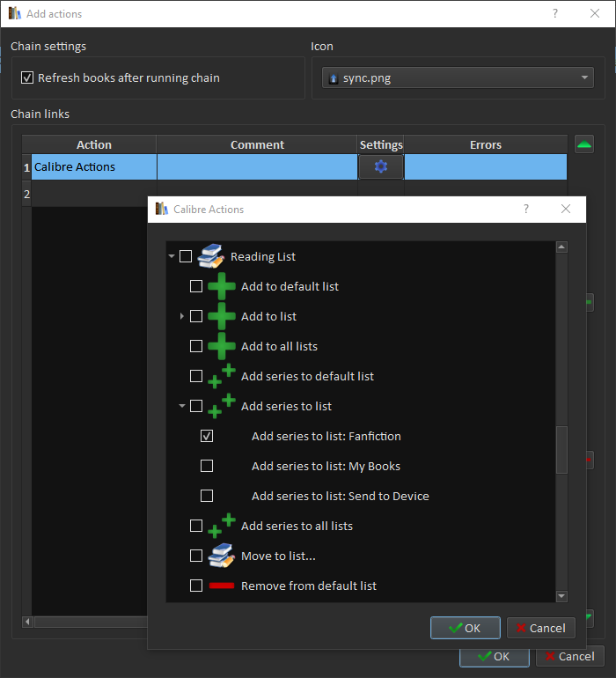Image resolution: width=616 pixels, height=678 pixels.
Task: Click the vertical scrollbar thumb in actions tree
Action: 561,450
